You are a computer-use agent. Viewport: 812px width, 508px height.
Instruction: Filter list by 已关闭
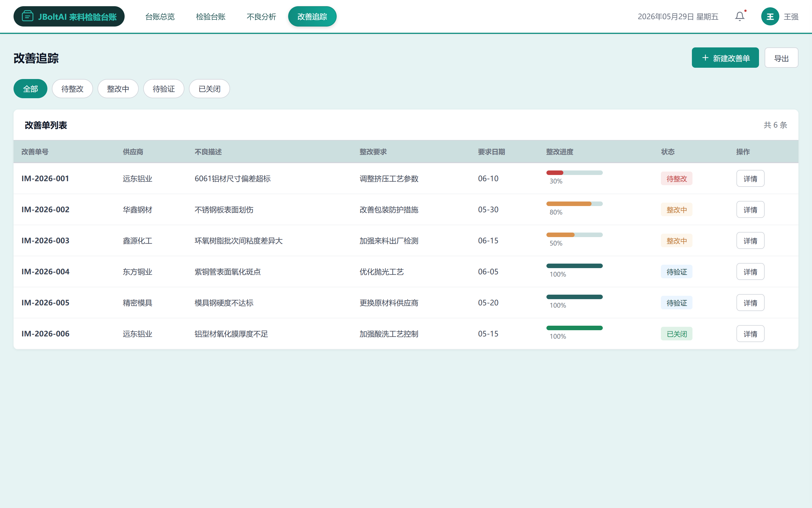pyautogui.click(x=209, y=89)
